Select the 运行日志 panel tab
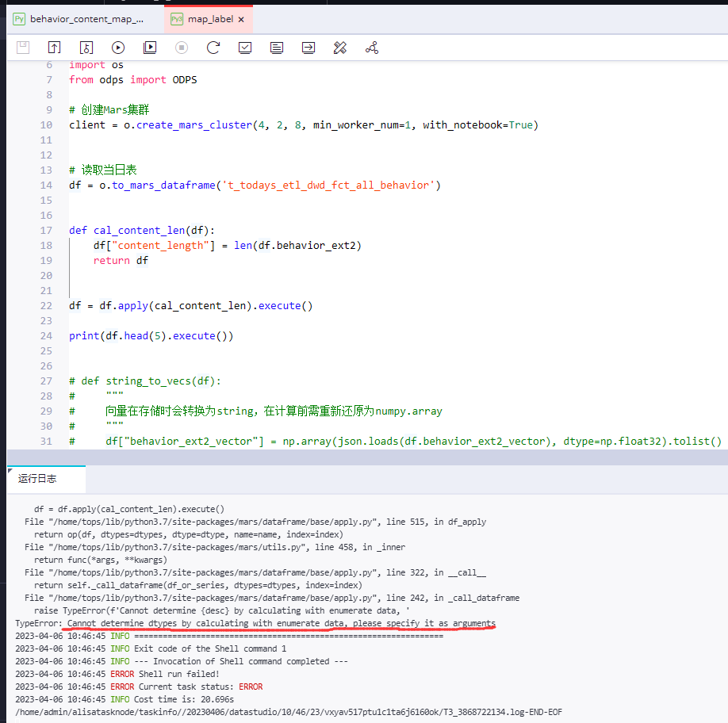The height and width of the screenshot is (723, 728). (36, 479)
